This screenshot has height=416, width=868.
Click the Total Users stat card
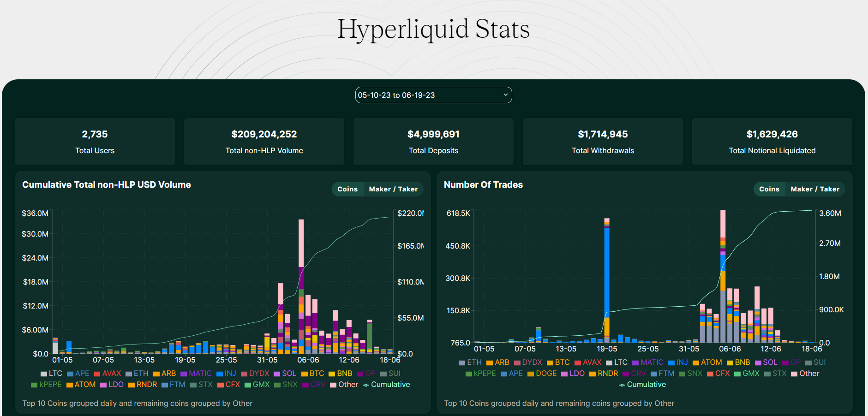click(x=95, y=142)
